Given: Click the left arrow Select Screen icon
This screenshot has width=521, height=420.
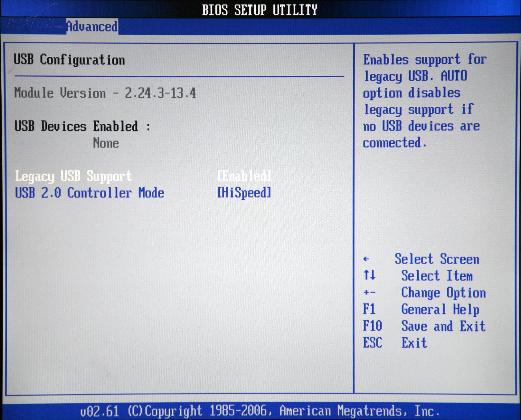Looking at the screenshot, I should tap(366, 259).
